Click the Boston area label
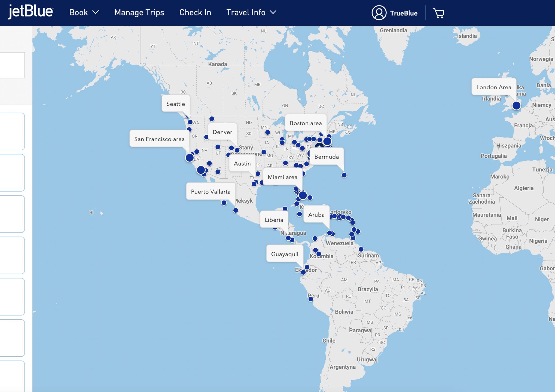Image resolution: width=555 pixels, height=392 pixels. click(x=306, y=123)
